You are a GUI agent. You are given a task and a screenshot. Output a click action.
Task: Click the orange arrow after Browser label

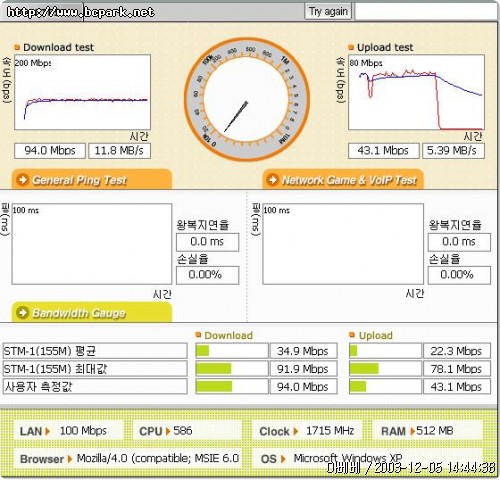70,459
